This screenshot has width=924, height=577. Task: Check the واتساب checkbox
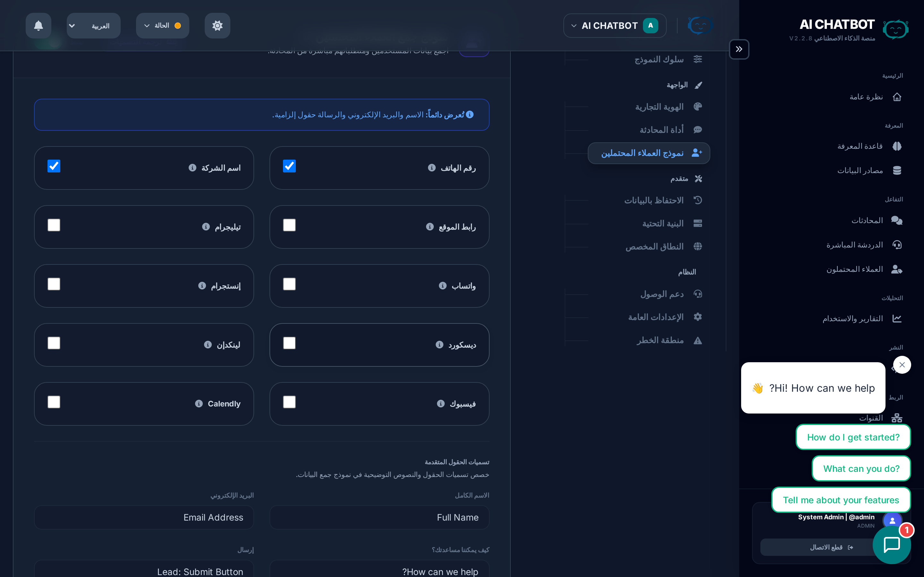[x=289, y=284]
